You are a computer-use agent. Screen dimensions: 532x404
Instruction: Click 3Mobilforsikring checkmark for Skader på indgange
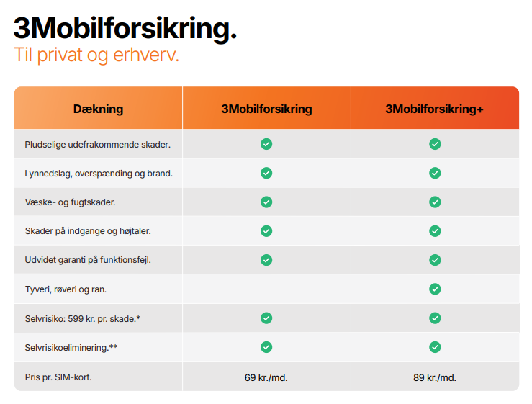[266, 231]
